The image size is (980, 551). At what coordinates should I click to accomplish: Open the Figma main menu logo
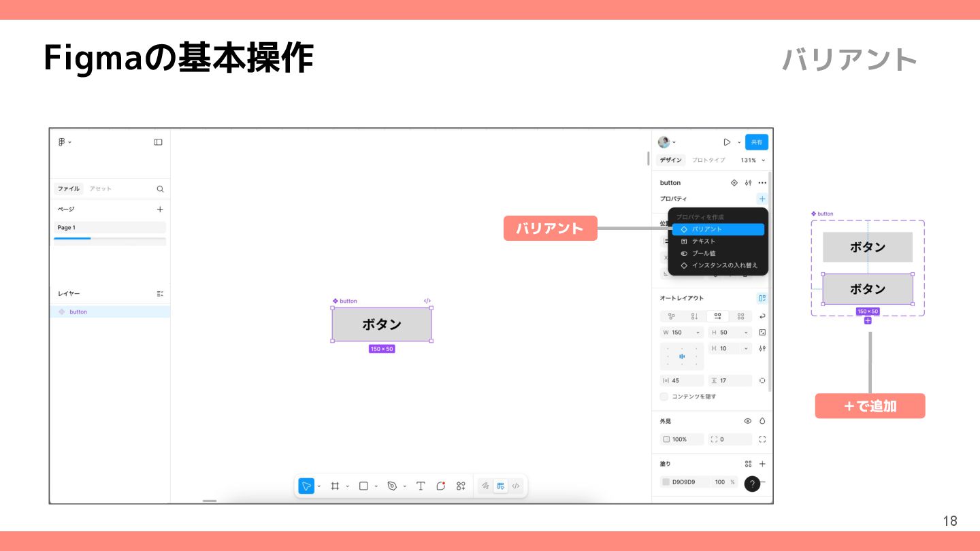[x=62, y=142]
